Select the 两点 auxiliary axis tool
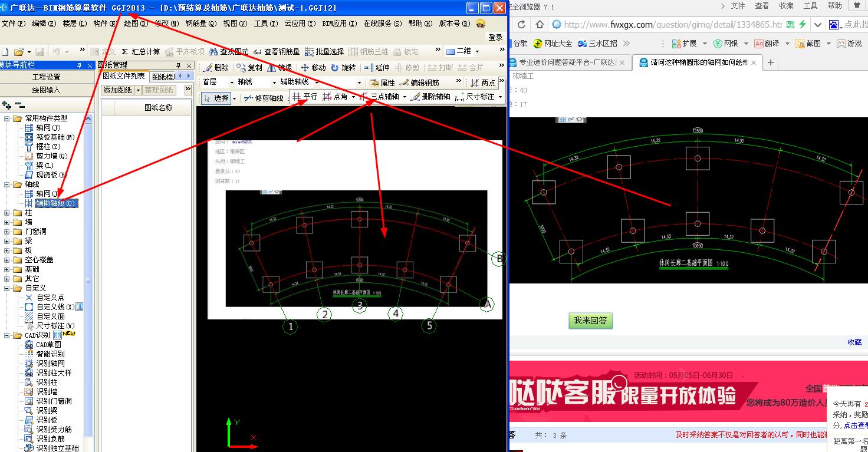 click(484, 83)
